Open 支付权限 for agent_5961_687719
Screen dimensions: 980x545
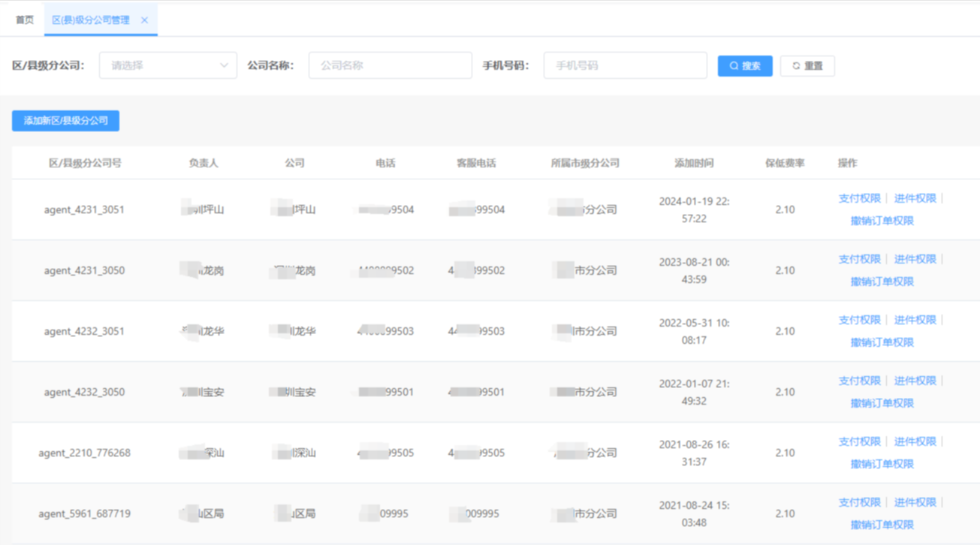859,502
